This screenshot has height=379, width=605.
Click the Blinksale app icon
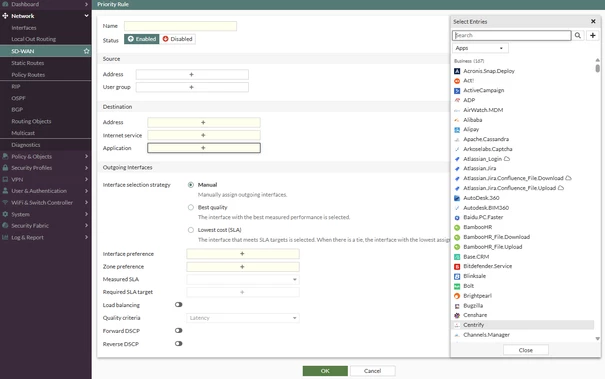[x=457, y=276]
